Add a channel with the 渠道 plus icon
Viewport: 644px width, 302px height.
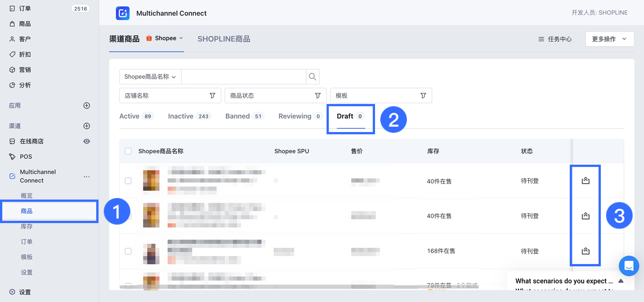87,126
